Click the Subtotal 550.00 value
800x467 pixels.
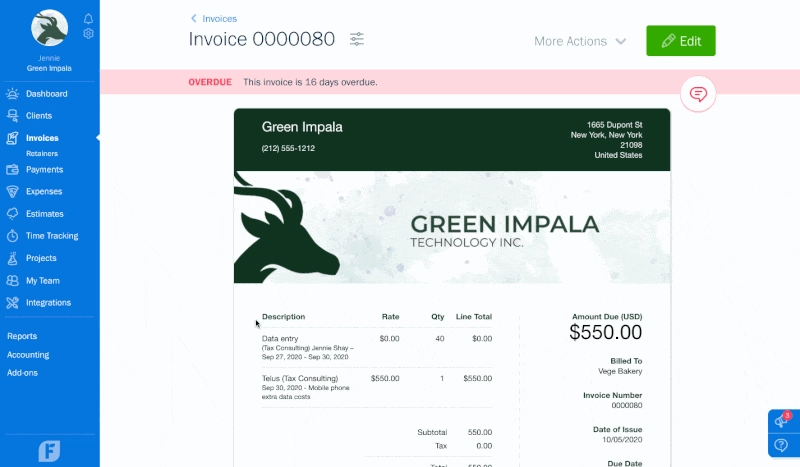pos(480,432)
